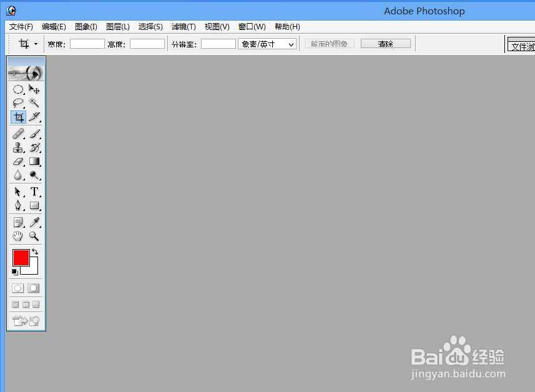
Task: Open the 图层(L) menu
Action: point(118,27)
